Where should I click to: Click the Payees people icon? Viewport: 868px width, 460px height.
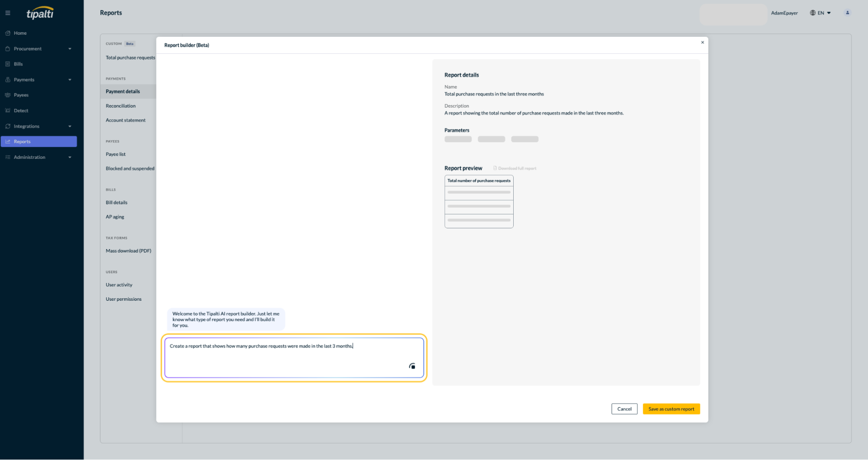(x=8, y=95)
